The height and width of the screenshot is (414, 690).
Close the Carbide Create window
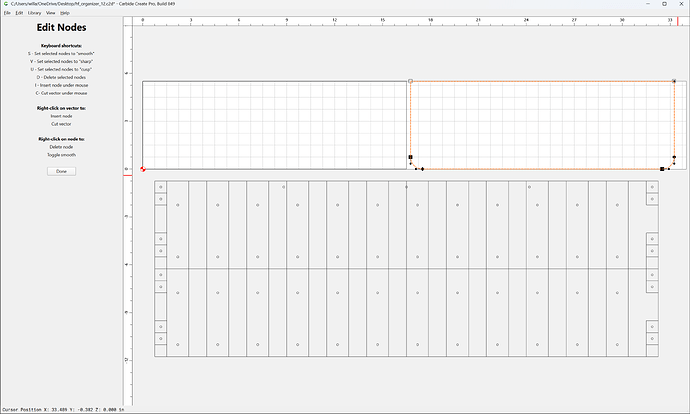[x=681, y=4]
